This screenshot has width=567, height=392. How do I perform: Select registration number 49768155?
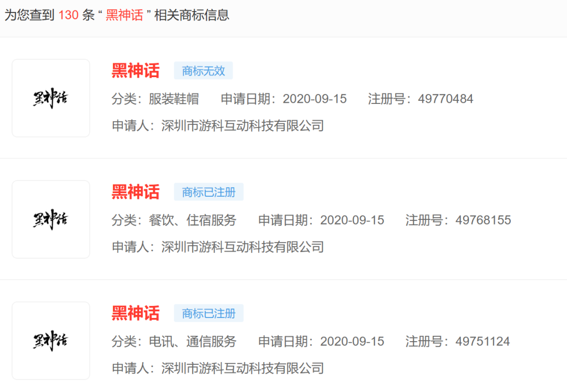(x=483, y=220)
